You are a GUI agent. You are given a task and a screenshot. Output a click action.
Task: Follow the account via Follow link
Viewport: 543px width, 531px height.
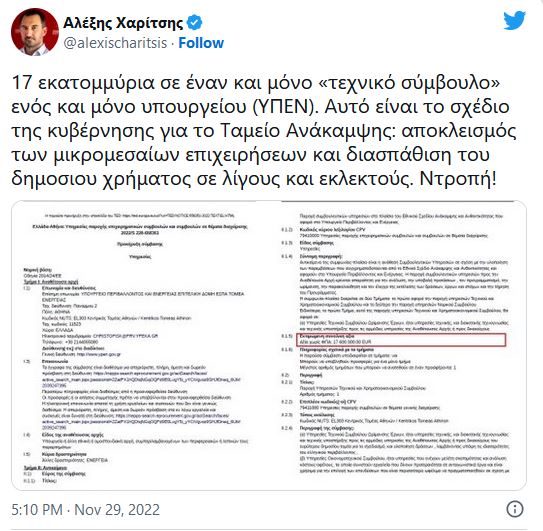(x=201, y=43)
